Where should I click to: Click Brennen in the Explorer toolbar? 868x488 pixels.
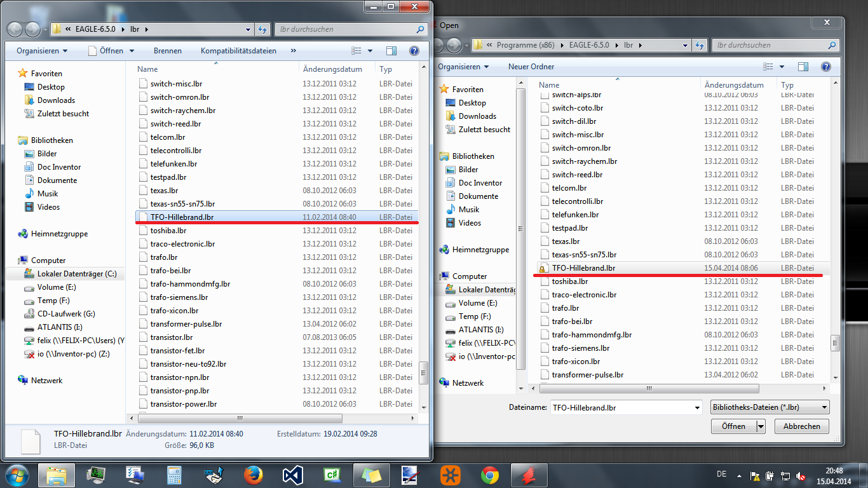pyautogui.click(x=168, y=51)
